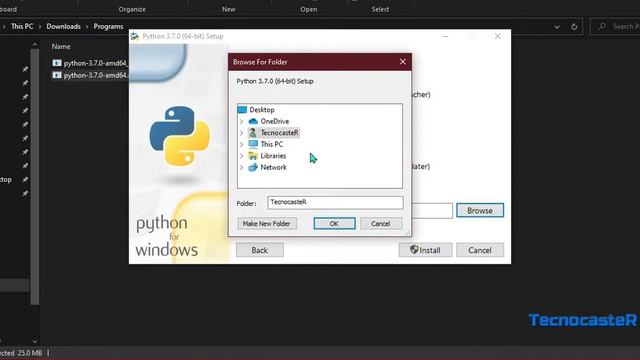The image size is (640, 360).
Task: Click the Libraries folder icon
Action: point(253,156)
